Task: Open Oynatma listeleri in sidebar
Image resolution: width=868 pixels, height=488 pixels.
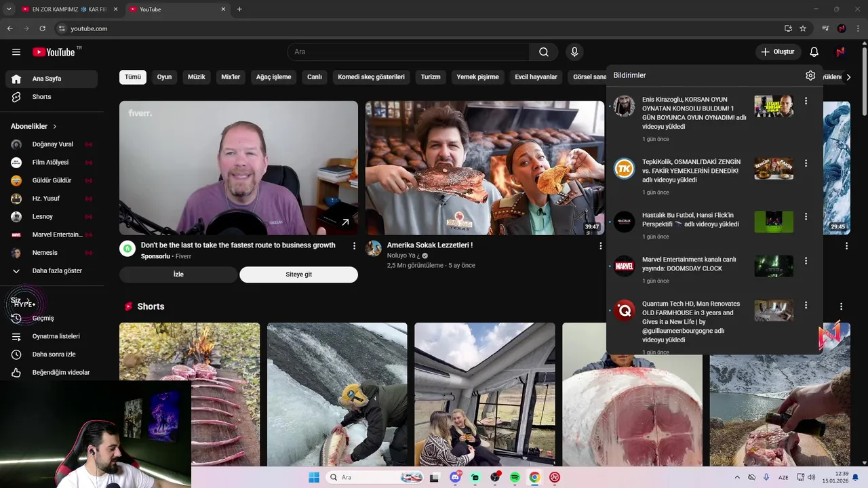Action: pos(52,336)
